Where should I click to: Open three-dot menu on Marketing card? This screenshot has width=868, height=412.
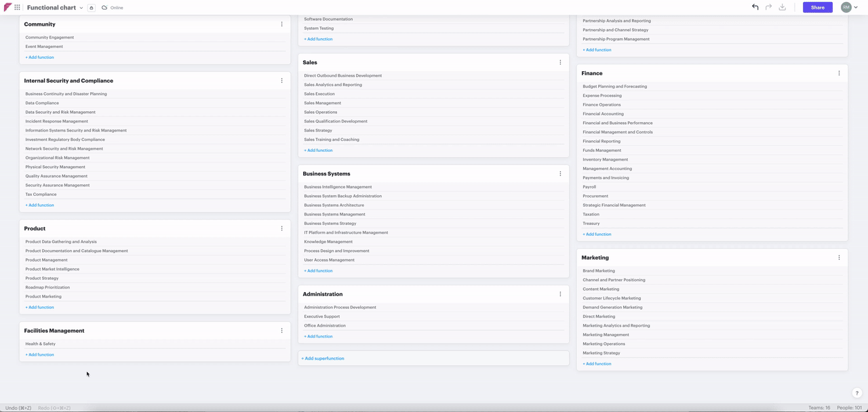(839, 257)
